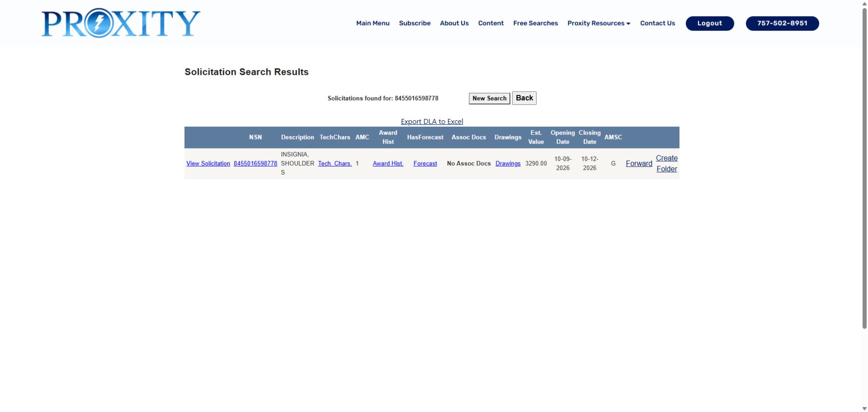Screen dimensions: 868x412
Task: View the Award Hist. link
Action: click(x=388, y=164)
